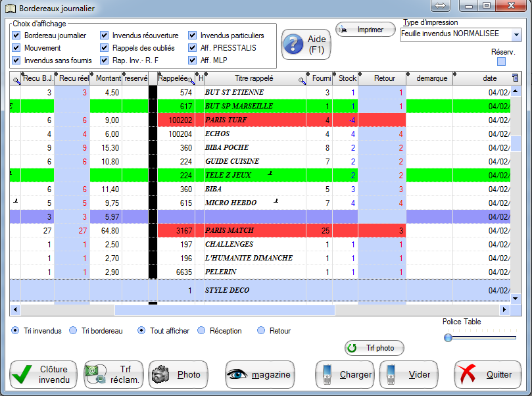The width and height of the screenshot is (532, 396).
Task: Click the red X Quitter icon
Action: coord(468,374)
